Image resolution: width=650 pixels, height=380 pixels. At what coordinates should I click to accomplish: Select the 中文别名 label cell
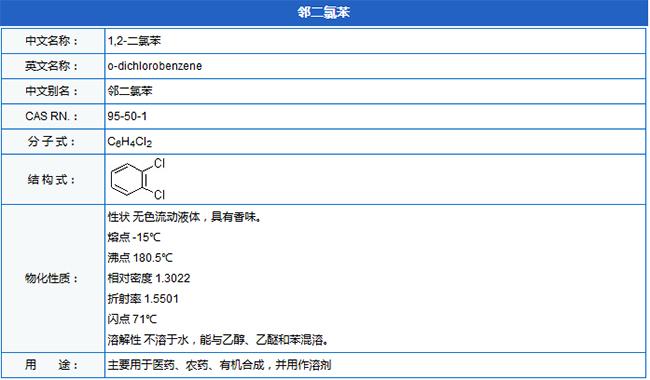coord(52,91)
